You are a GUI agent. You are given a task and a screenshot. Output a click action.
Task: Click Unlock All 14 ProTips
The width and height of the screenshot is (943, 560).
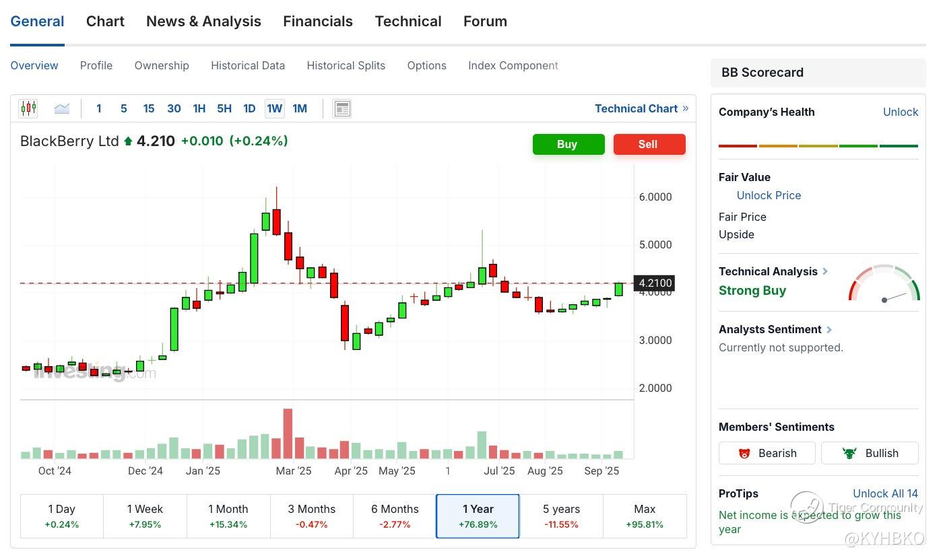coord(885,493)
